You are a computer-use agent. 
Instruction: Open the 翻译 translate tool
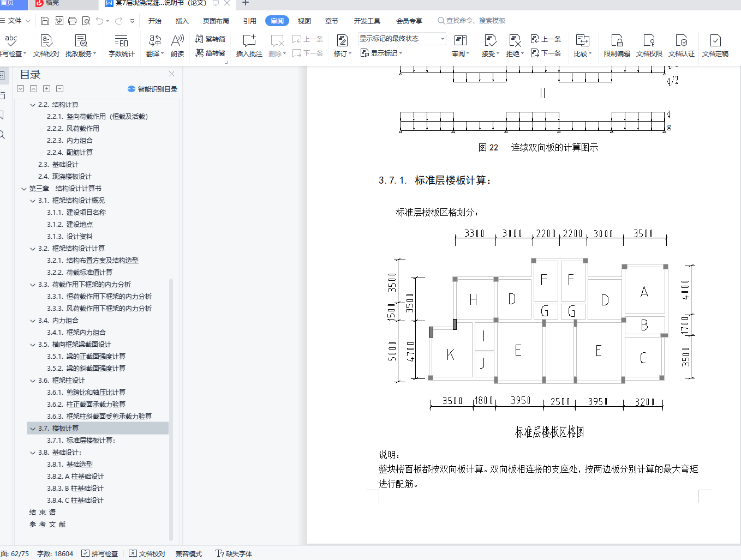155,46
